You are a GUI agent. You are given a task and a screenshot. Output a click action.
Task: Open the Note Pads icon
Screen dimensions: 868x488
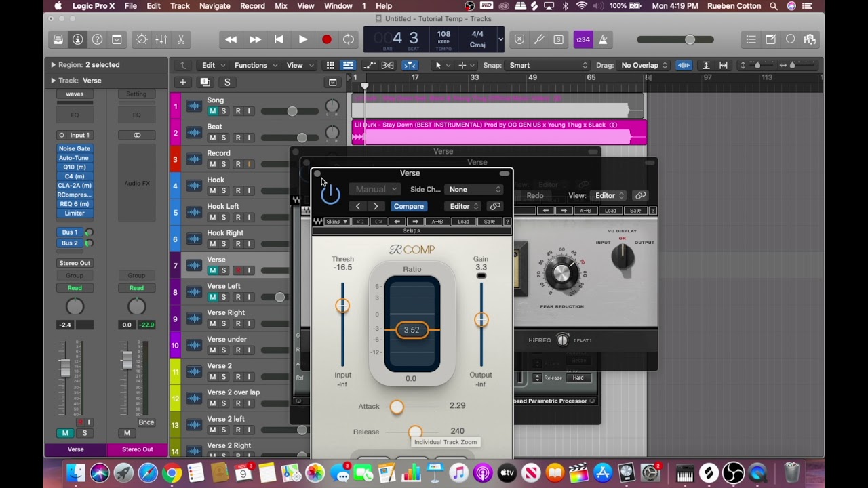771,39
